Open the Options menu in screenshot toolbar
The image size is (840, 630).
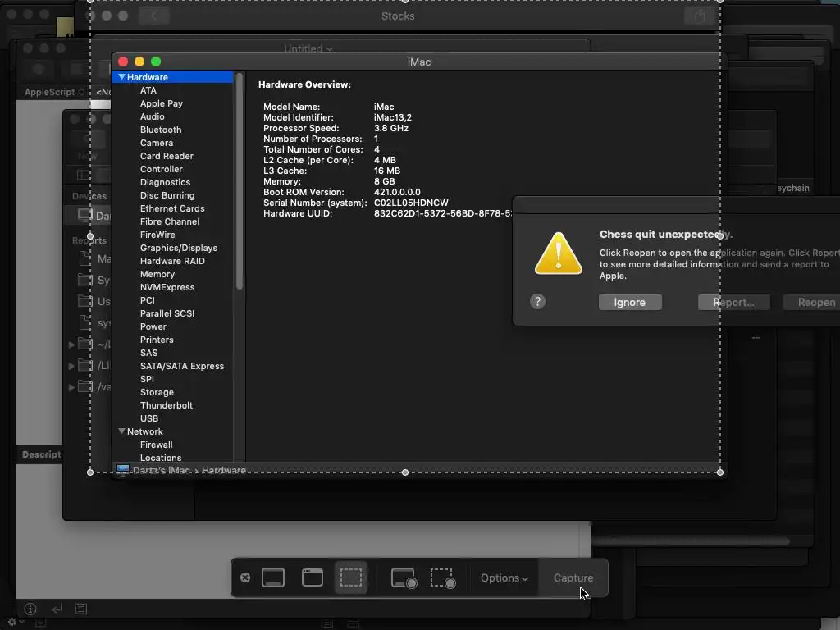tap(504, 578)
